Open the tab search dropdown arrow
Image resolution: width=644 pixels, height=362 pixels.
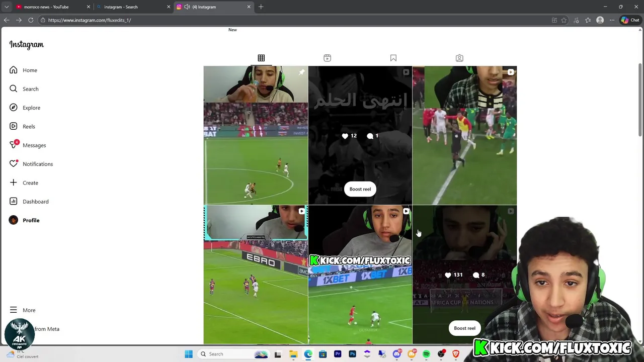pyautogui.click(x=7, y=7)
